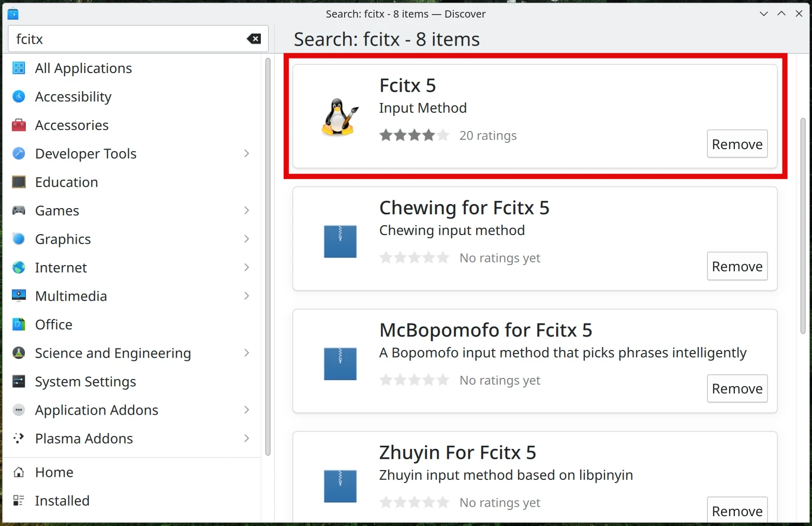Click the All Applications grid icon

point(19,68)
